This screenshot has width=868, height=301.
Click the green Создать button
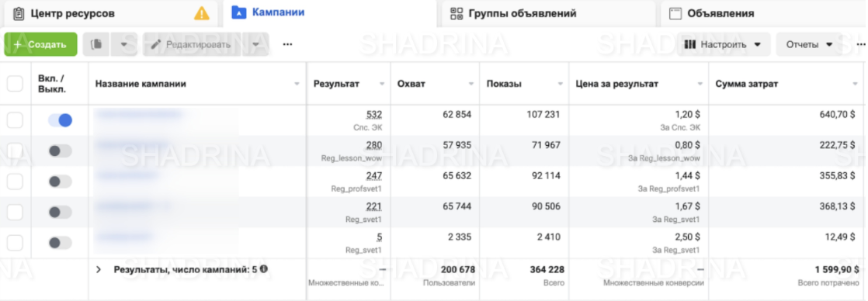pyautogui.click(x=40, y=44)
